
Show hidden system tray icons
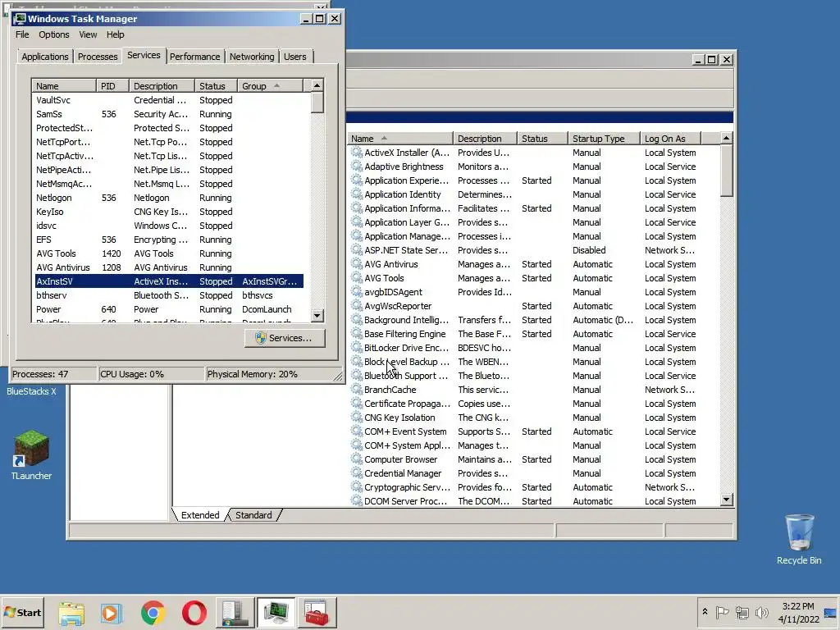pos(705,611)
